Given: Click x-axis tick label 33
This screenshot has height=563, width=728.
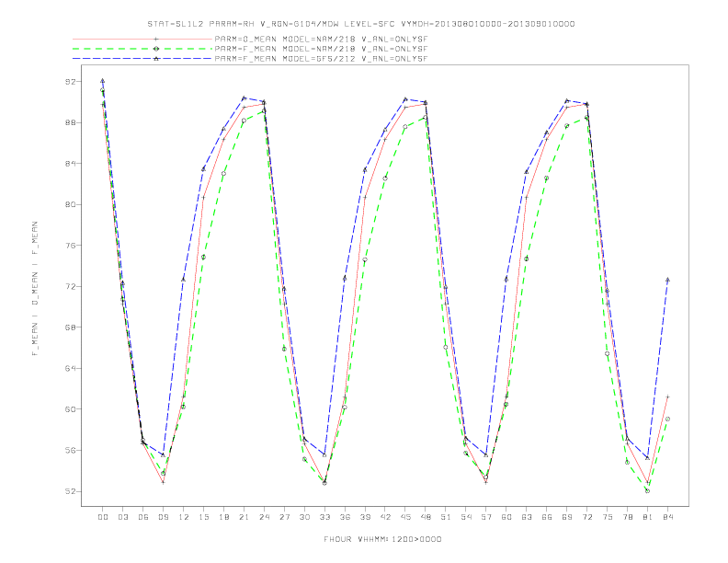Looking at the screenshot, I should pos(324,517).
